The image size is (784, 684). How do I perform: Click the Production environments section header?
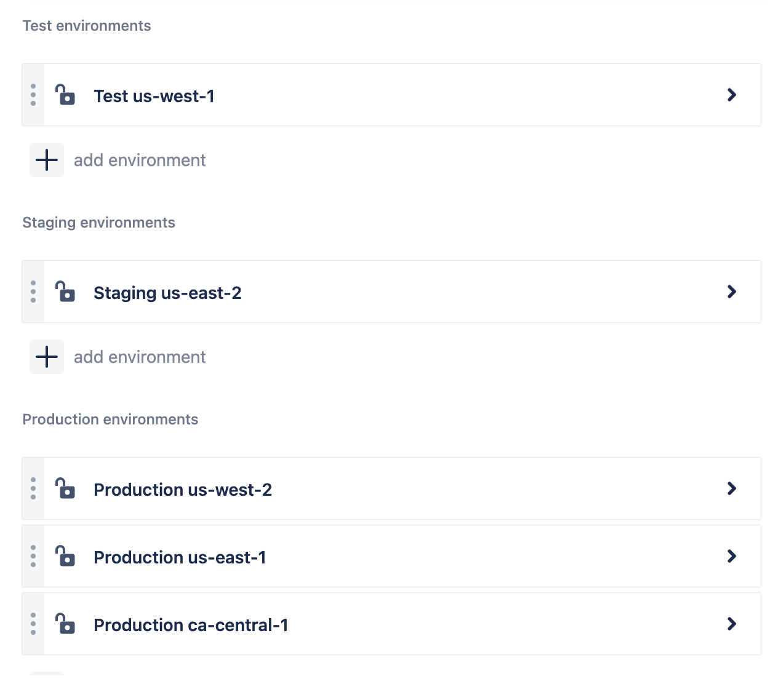point(110,419)
